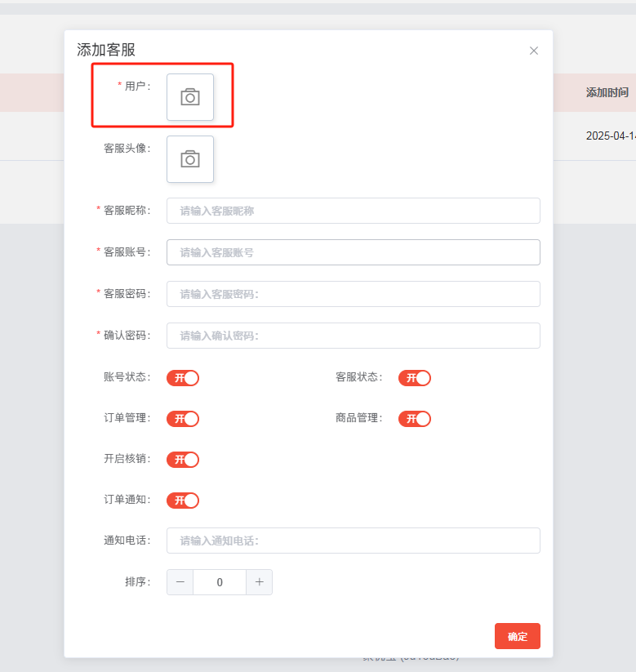
Task: Disable the 订单管理 toggle
Action: [x=183, y=418]
